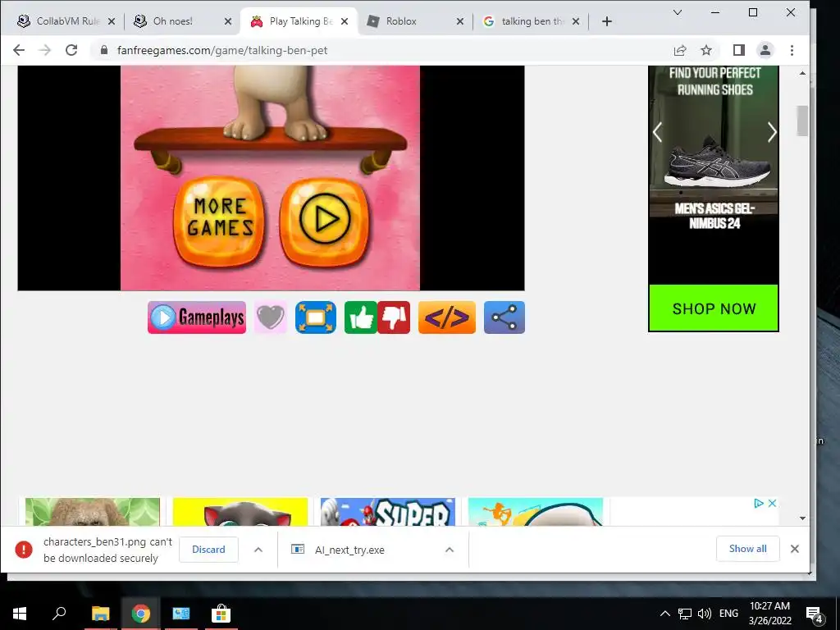
Task: Open a new browser tab
Action: pos(606,21)
